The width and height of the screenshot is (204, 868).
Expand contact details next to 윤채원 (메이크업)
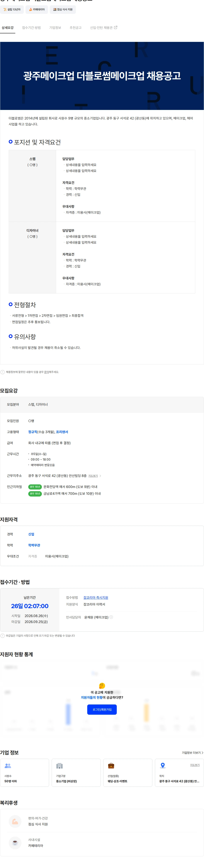tap(111, 617)
